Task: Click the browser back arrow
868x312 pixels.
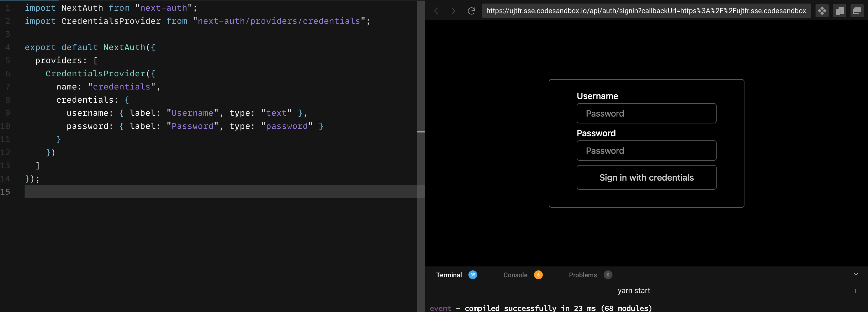Action: click(x=436, y=11)
